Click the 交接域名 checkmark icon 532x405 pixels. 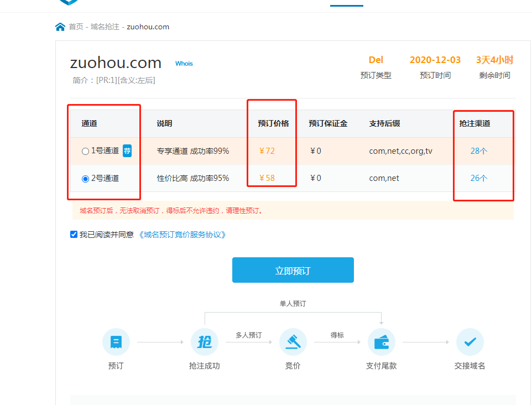pyautogui.click(x=470, y=342)
